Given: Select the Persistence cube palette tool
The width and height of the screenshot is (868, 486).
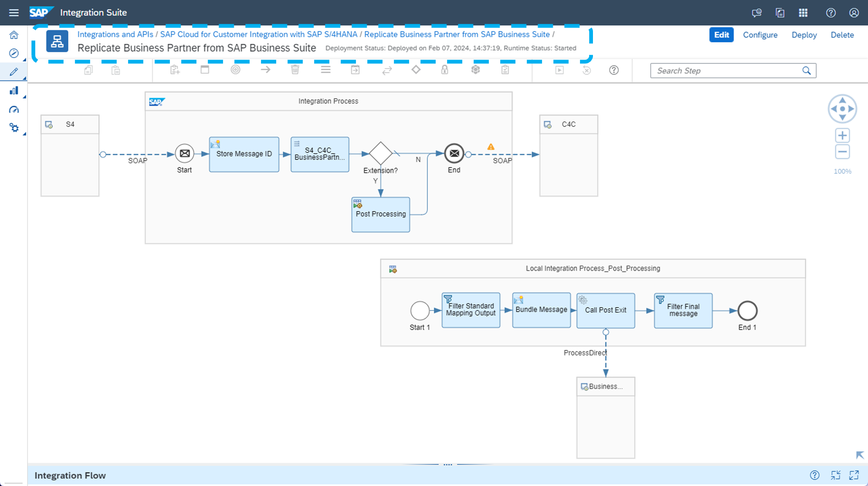Looking at the screenshot, I should (x=476, y=69).
